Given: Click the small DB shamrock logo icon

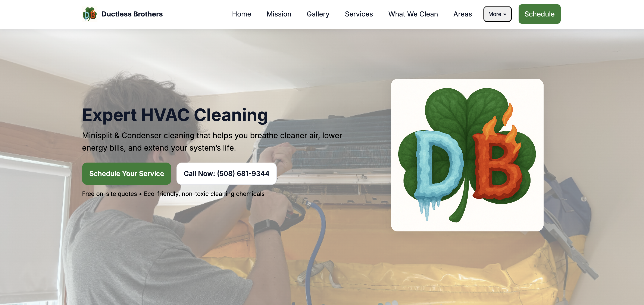Looking at the screenshot, I should click(x=89, y=14).
